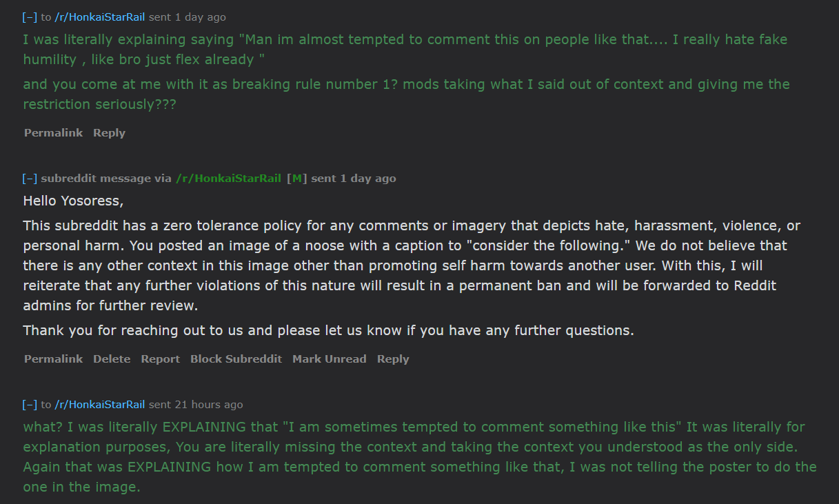This screenshot has width=839, height=504.
Task: Collapse the subreddit moderator message
Action: pos(29,178)
